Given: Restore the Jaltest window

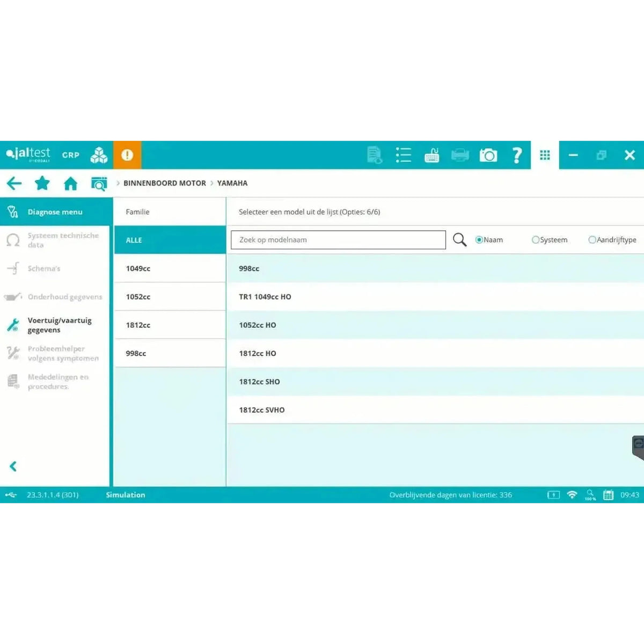Looking at the screenshot, I should coord(602,155).
